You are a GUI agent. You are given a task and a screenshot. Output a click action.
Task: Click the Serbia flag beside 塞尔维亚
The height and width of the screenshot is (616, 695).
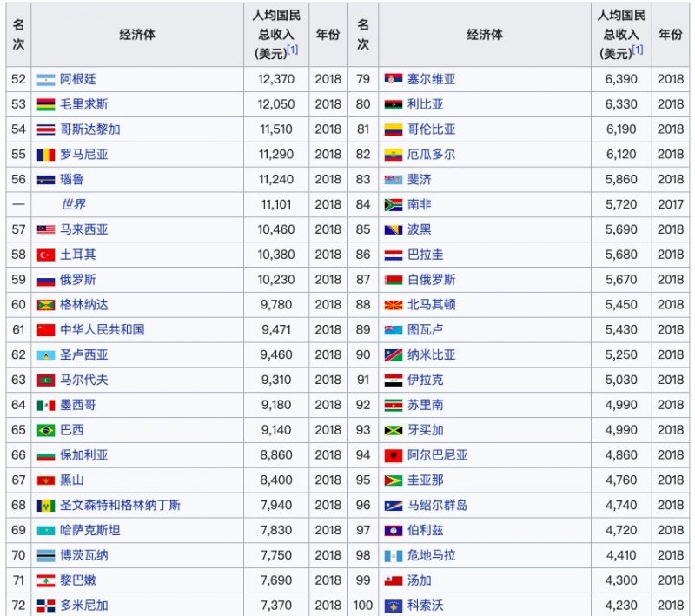394,80
